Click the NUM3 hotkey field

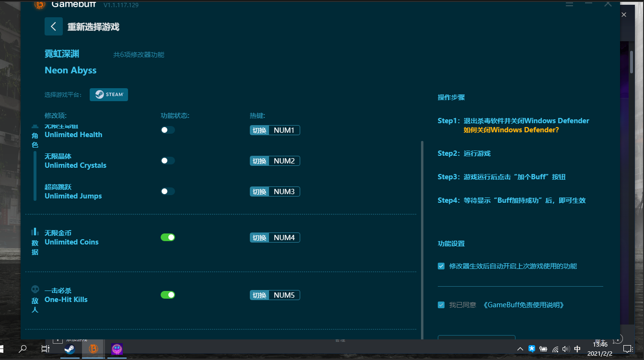coord(284,192)
